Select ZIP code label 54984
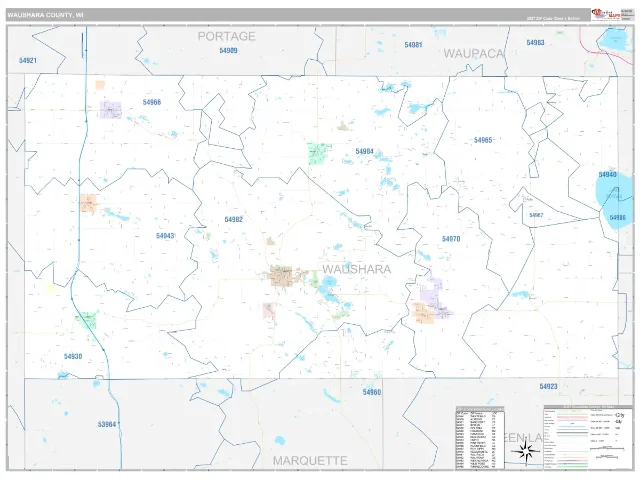Viewport: 640px width, 480px height. 364,151
